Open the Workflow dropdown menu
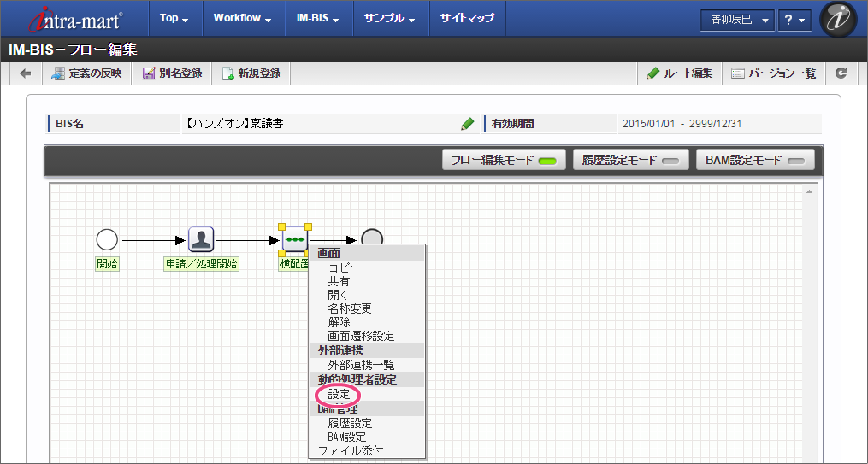868x464 pixels. point(243,18)
